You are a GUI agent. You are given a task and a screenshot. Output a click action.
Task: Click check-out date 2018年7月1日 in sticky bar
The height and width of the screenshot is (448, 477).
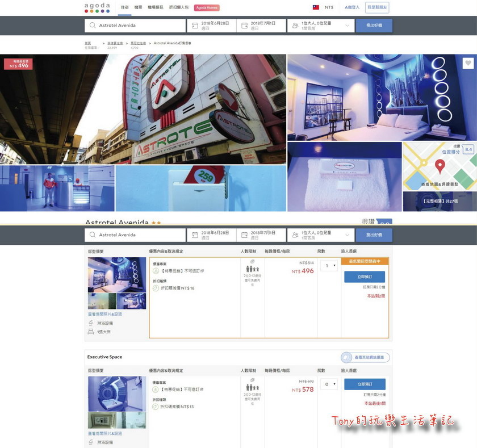click(x=261, y=235)
